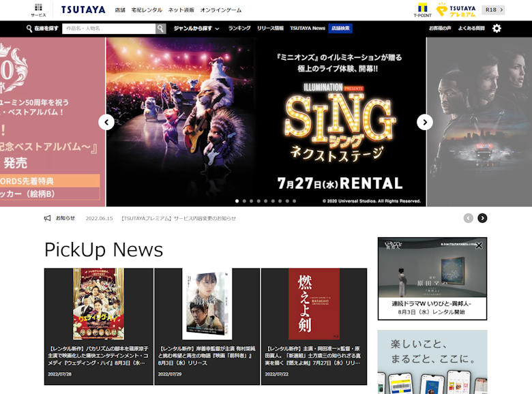Open the 店舗 menu item

[120, 10]
